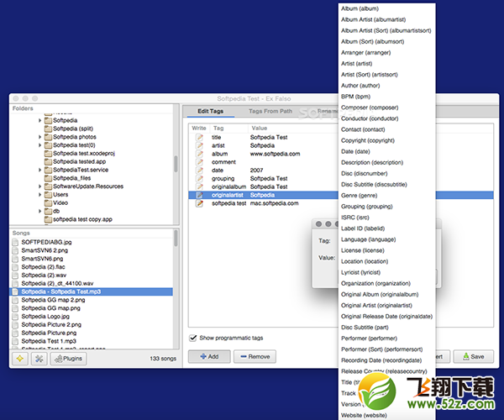Image resolution: width=504 pixels, height=420 pixels.
Task: Choose Composer (composer) from the tag list
Action: (370, 108)
